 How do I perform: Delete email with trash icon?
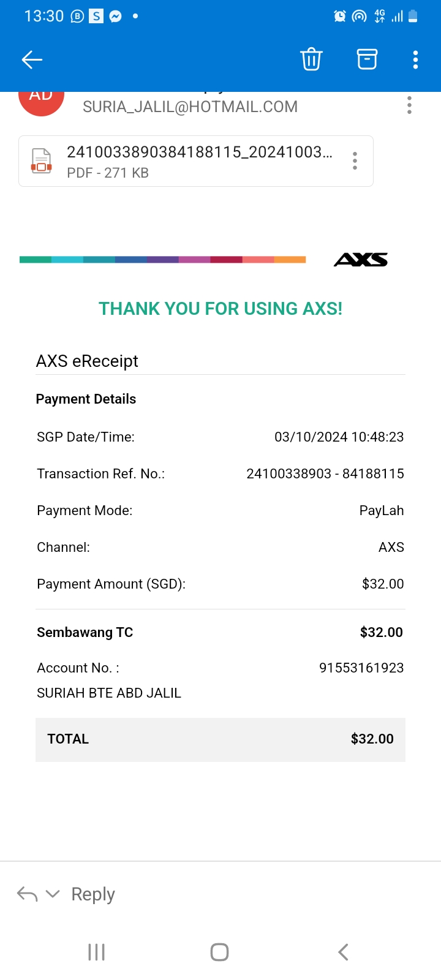311,59
